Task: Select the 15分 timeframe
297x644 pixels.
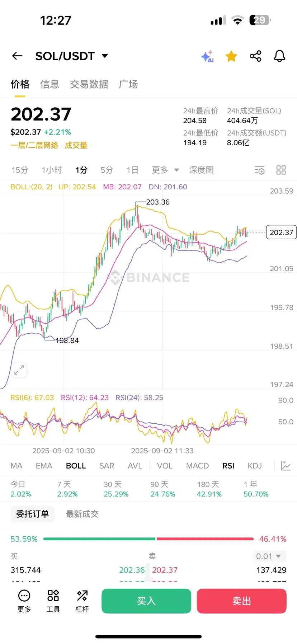Action: click(20, 170)
